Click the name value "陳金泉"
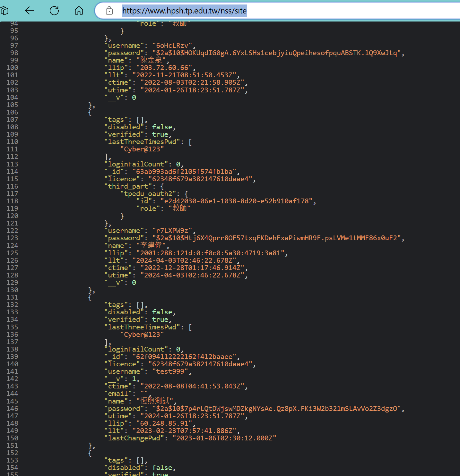Screen dimensions: 460x476 (151, 60)
